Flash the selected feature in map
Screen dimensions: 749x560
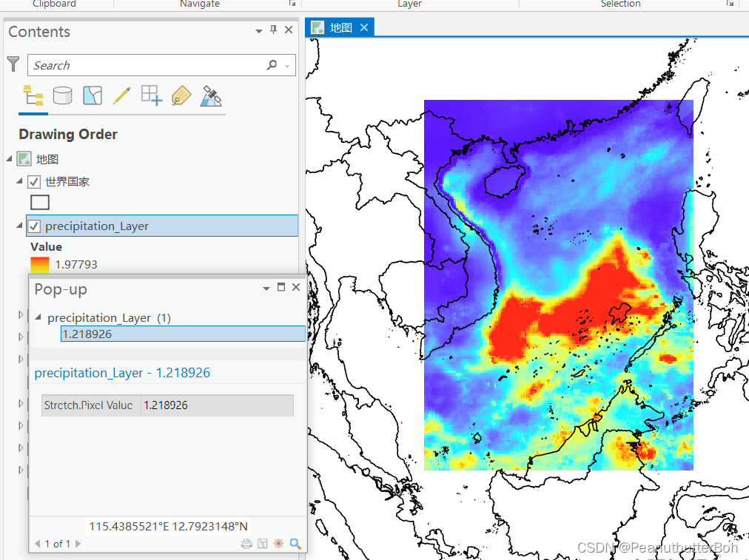pyautogui.click(x=278, y=543)
